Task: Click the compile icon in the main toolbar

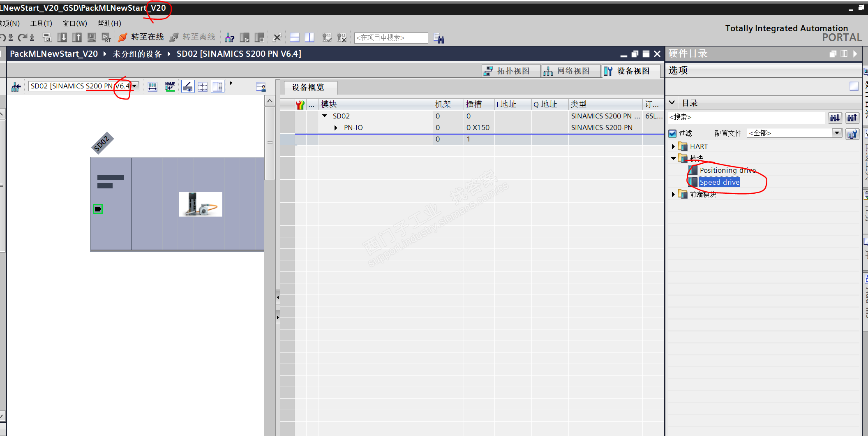Action: tap(47, 38)
